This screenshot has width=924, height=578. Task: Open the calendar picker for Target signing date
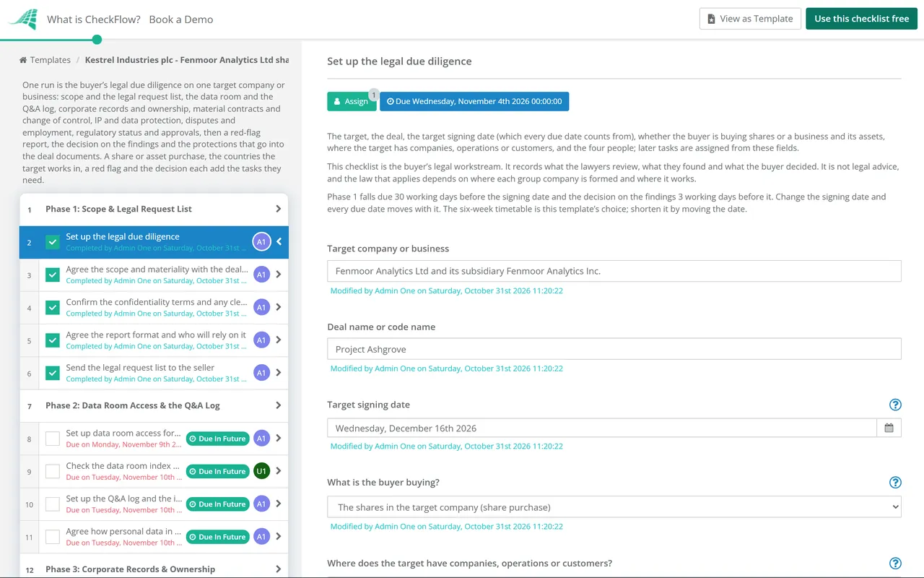click(889, 428)
